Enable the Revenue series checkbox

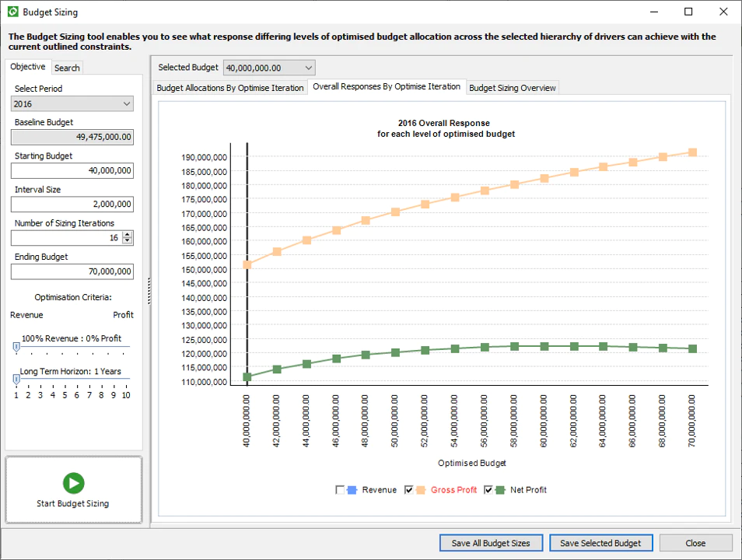pos(340,490)
